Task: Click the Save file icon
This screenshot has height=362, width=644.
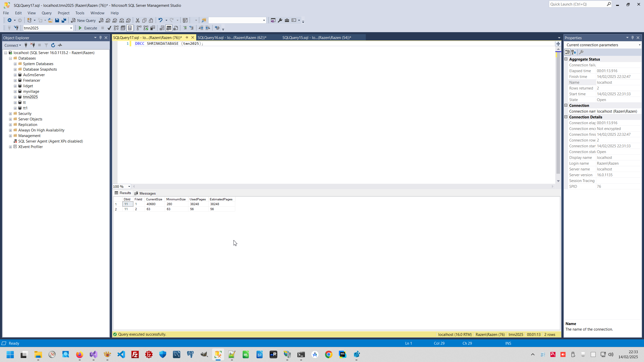Action: click(x=57, y=20)
